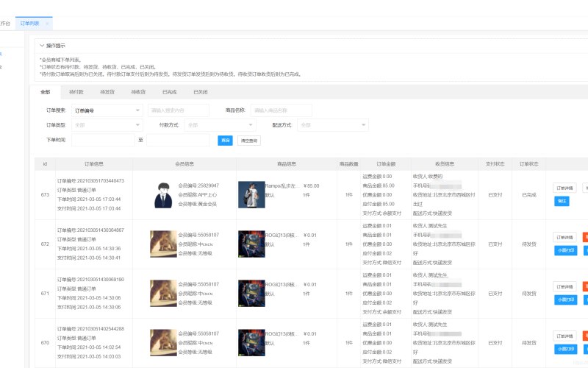Open 订单详情 for order 672
The height and width of the screenshot is (368, 588).
564,237
